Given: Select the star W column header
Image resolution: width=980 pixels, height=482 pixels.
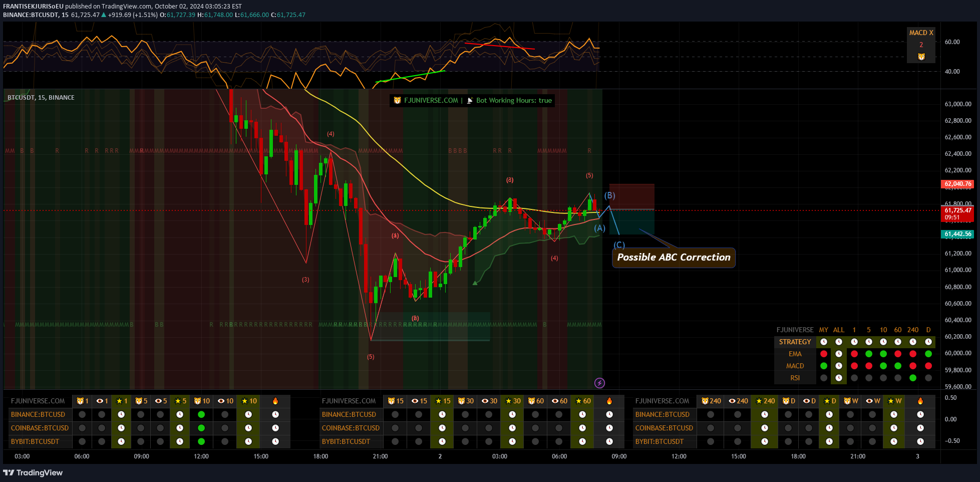Looking at the screenshot, I should tap(894, 401).
